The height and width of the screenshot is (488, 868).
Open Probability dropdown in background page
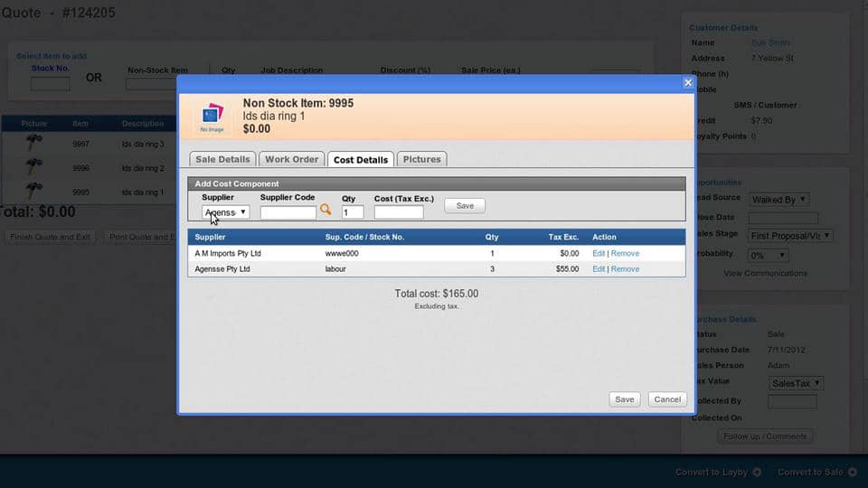click(768, 255)
